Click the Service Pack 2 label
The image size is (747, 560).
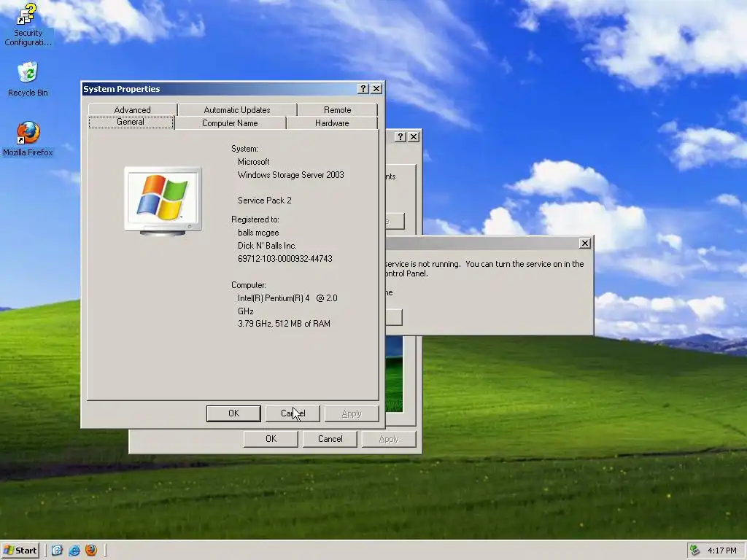tap(264, 201)
